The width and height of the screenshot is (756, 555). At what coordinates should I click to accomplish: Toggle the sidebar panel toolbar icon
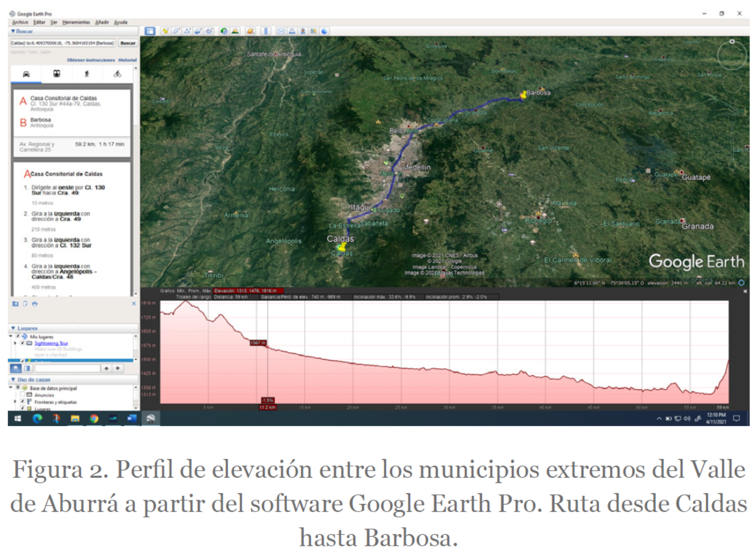point(150,31)
